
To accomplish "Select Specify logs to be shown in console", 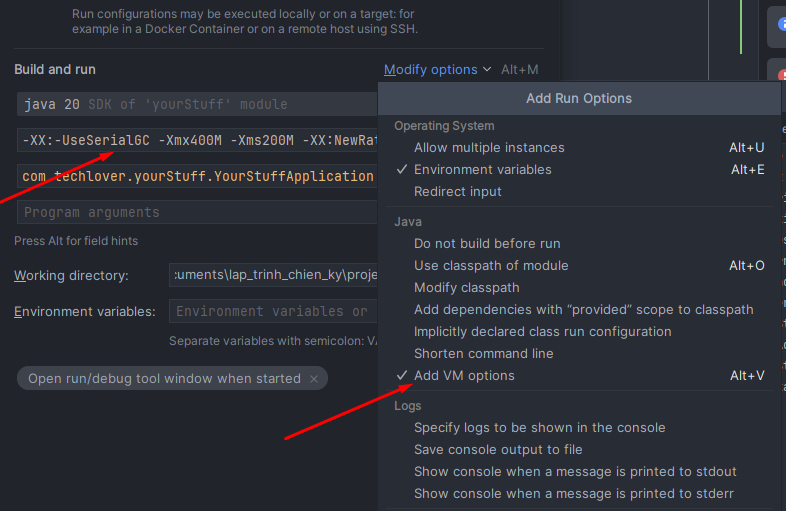I will point(539,428).
